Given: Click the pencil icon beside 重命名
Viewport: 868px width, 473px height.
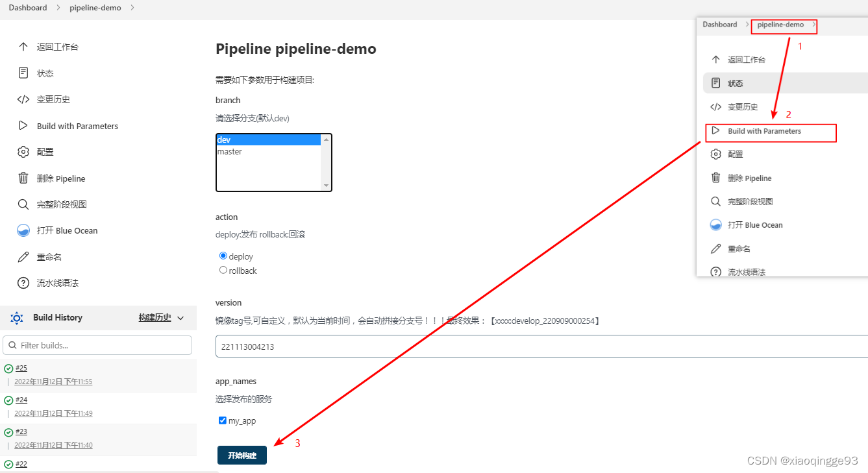Looking at the screenshot, I should 23,257.
